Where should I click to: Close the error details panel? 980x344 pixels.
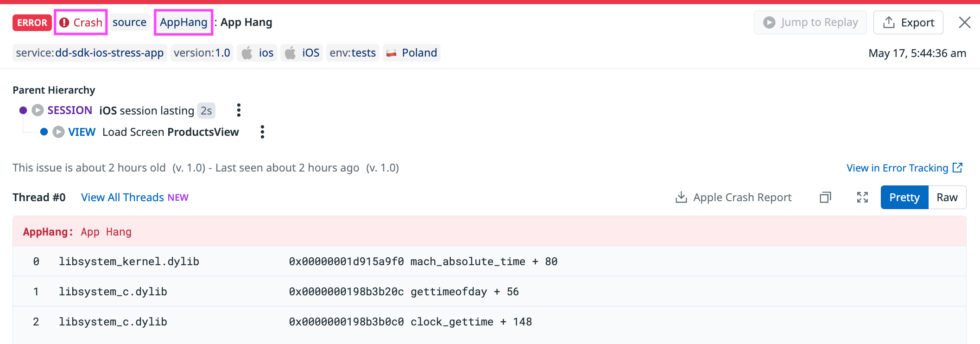pos(964,22)
